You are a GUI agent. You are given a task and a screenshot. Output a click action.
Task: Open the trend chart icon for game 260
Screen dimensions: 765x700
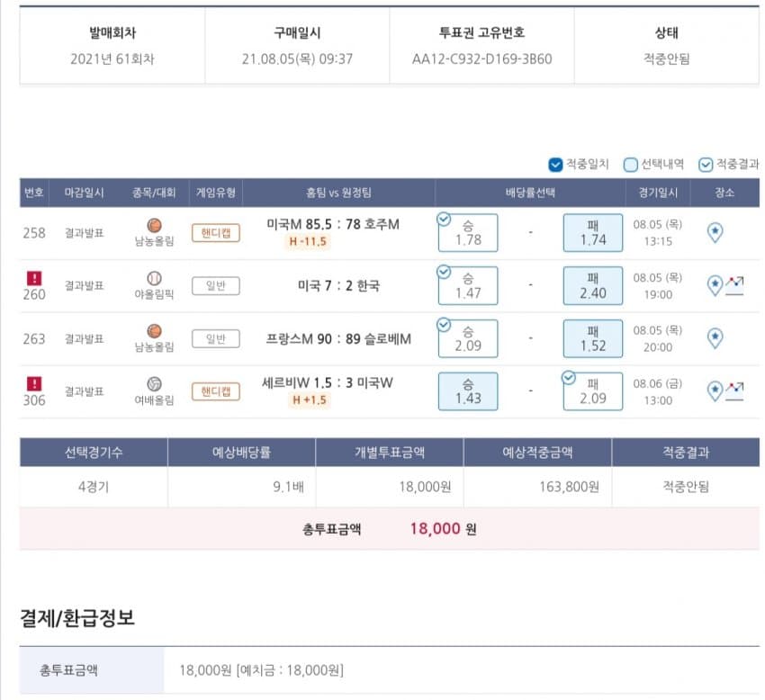[735, 286]
